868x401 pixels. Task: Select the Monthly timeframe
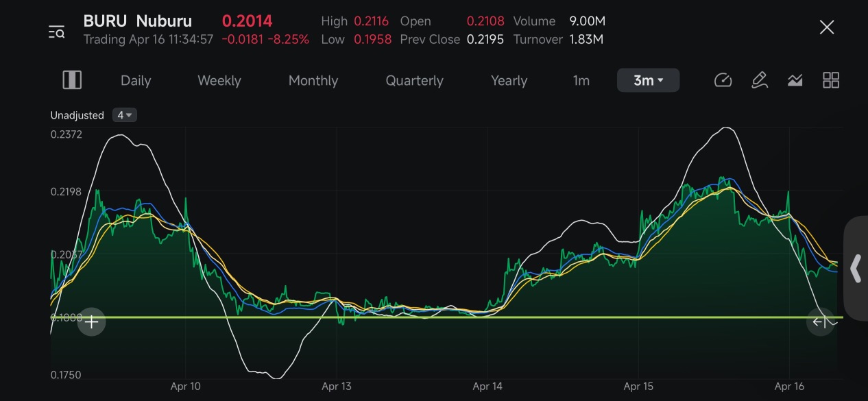click(x=313, y=80)
